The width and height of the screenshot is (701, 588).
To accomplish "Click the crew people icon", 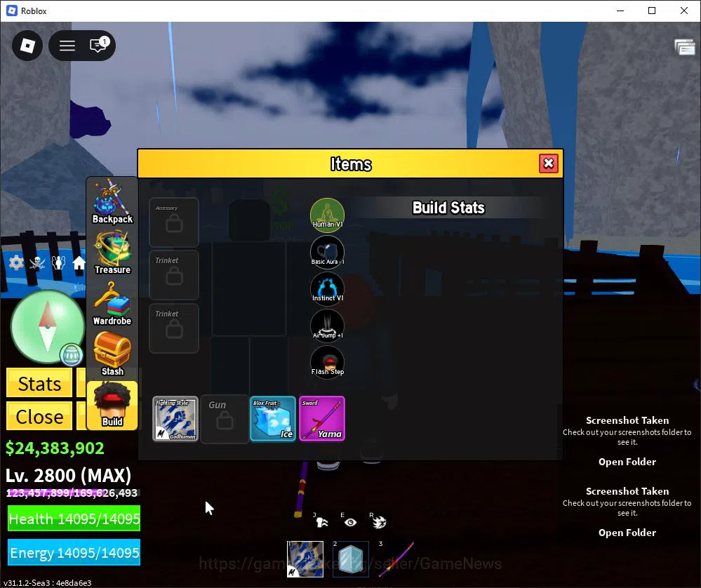I will [58, 262].
